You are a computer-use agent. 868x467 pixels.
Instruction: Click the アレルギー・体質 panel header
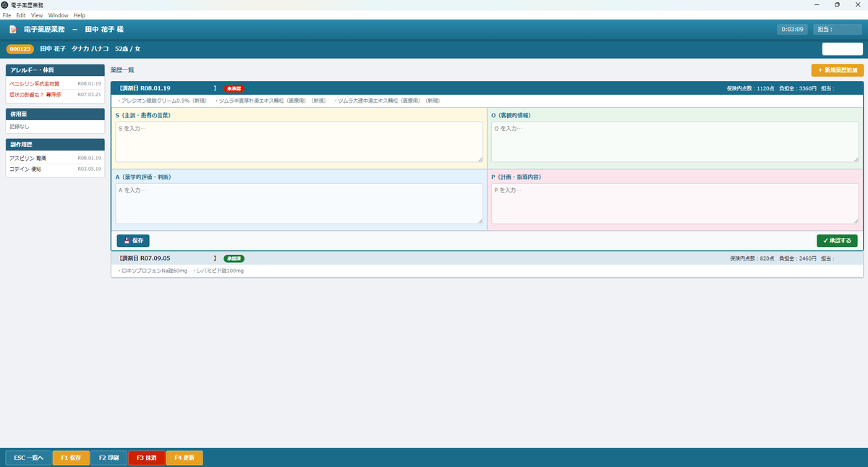point(55,70)
